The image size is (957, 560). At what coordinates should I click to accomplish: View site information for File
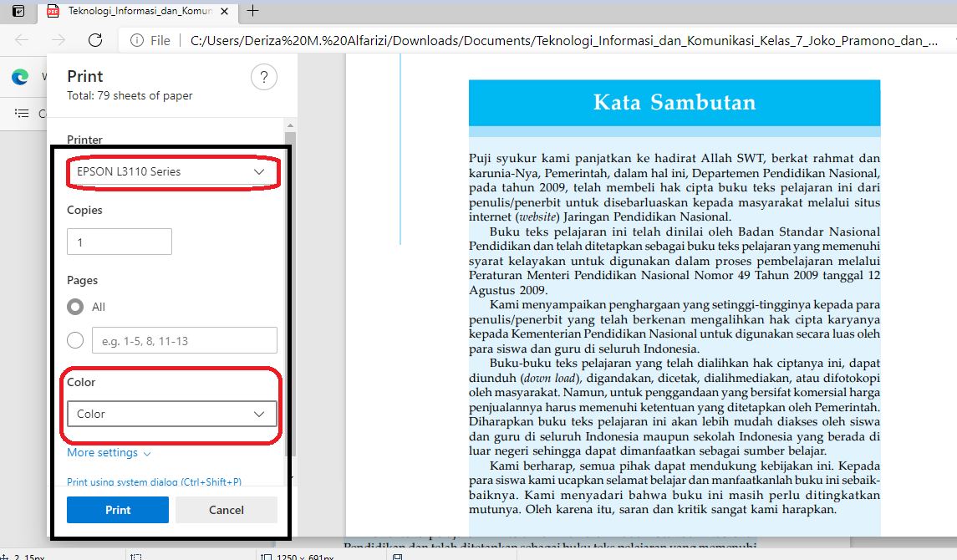[150, 40]
